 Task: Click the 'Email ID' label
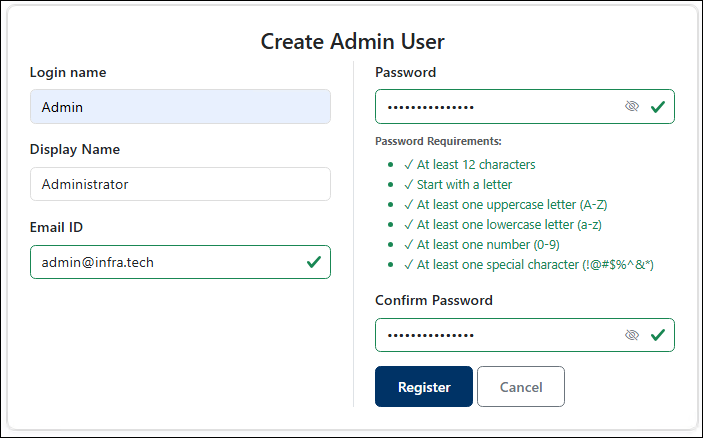pyautogui.click(x=56, y=227)
